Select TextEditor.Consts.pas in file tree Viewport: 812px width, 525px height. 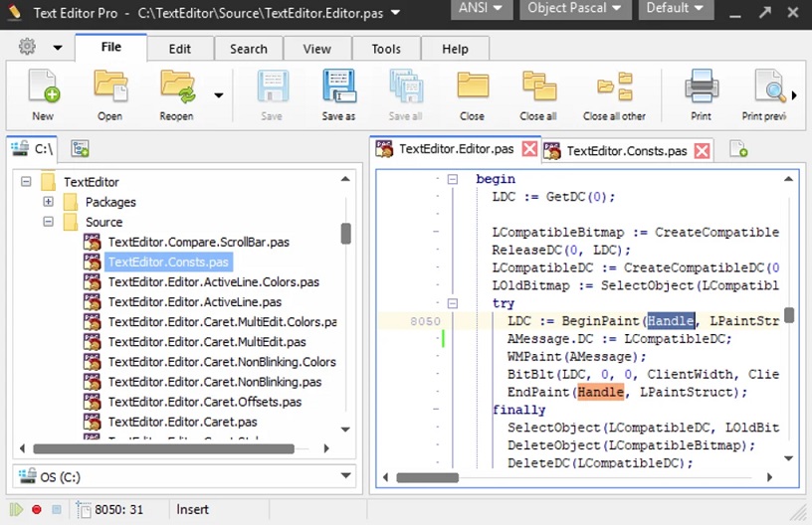click(x=168, y=262)
